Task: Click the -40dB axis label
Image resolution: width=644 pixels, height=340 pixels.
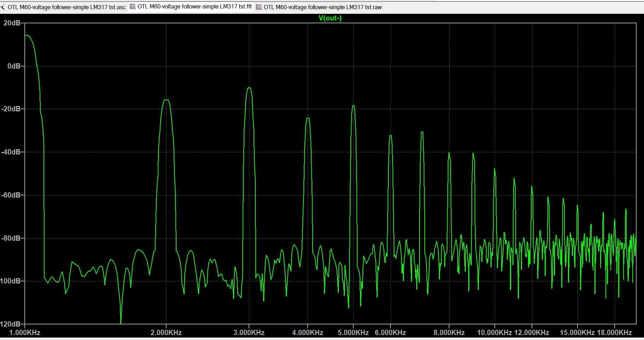Action: 11,152
